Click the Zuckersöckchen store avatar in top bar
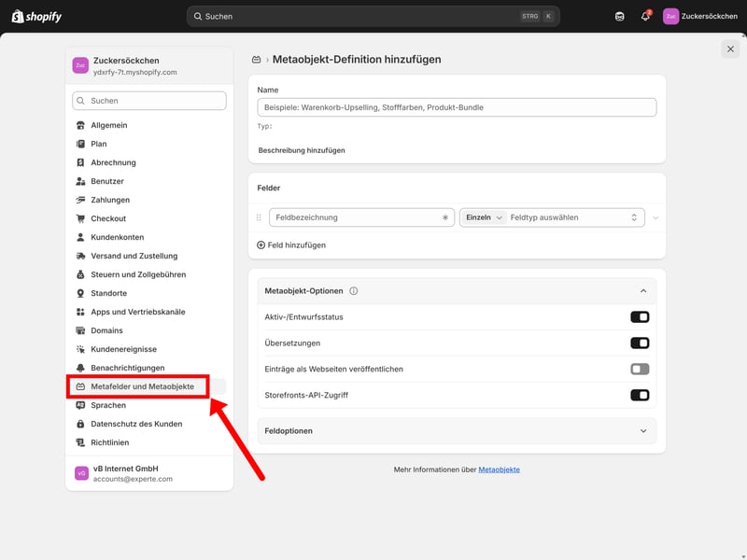The image size is (747, 560). (670, 16)
